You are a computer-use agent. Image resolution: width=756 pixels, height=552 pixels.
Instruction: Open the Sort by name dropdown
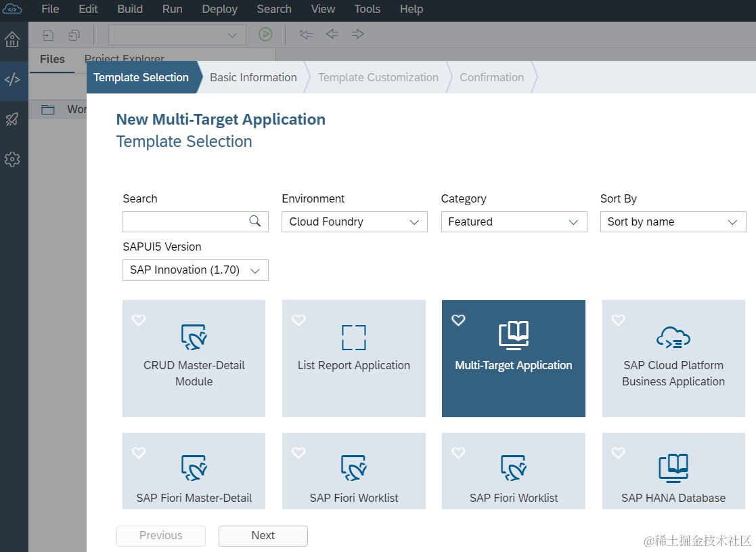[673, 222]
